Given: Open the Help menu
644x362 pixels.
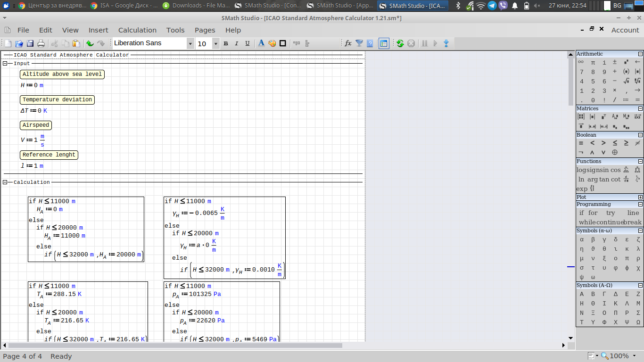Looking at the screenshot, I should point(233,30).
